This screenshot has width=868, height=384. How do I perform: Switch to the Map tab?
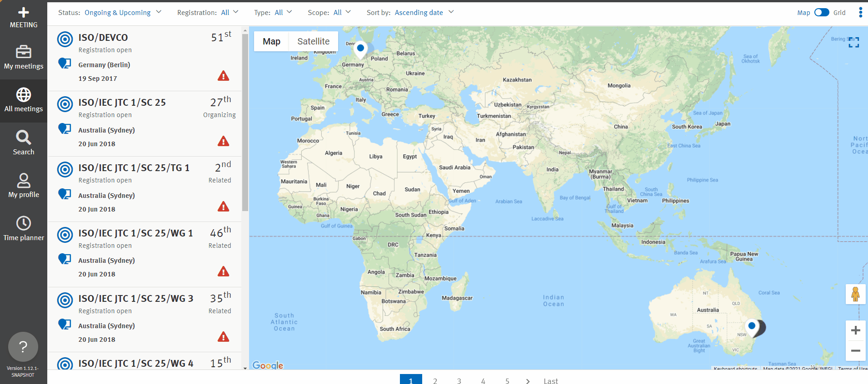271,41
